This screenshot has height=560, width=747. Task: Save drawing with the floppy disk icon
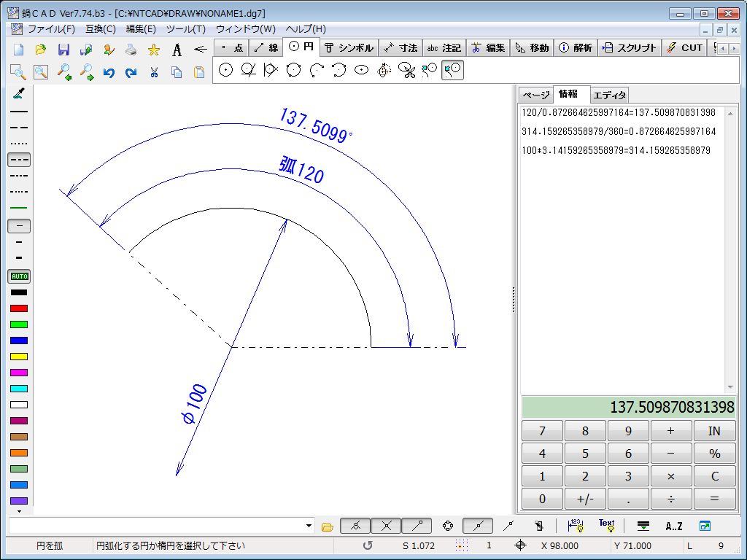63,49
